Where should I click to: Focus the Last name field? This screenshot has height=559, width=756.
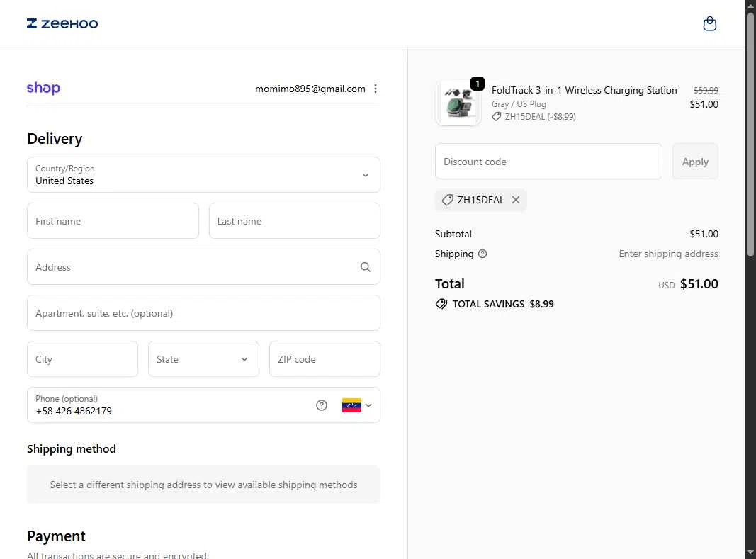coord(295,221)
